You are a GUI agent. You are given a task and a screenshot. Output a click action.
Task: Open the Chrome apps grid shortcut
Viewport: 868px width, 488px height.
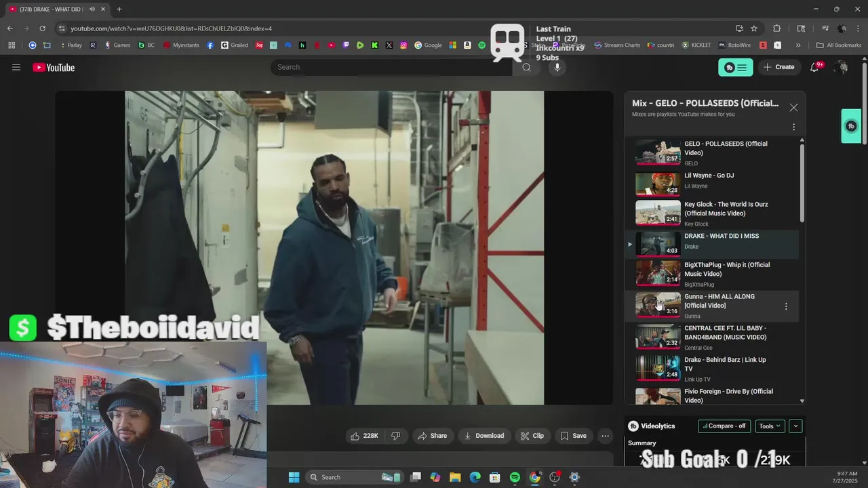[x=12, y=45]
